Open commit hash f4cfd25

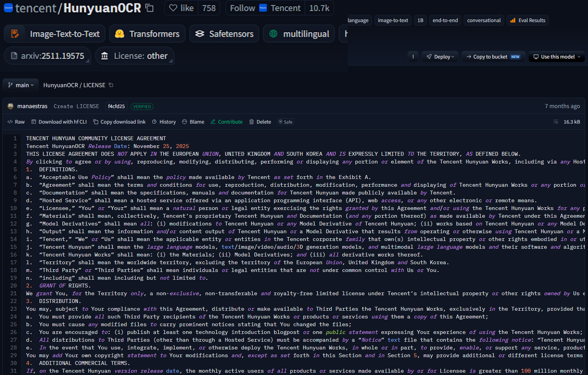point(116,106)
